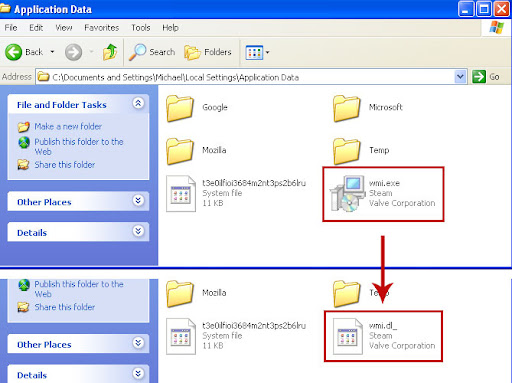512x383 pixels.
Task: Select the wmi.exe Steam installer icon
Action: pos(347,194)
